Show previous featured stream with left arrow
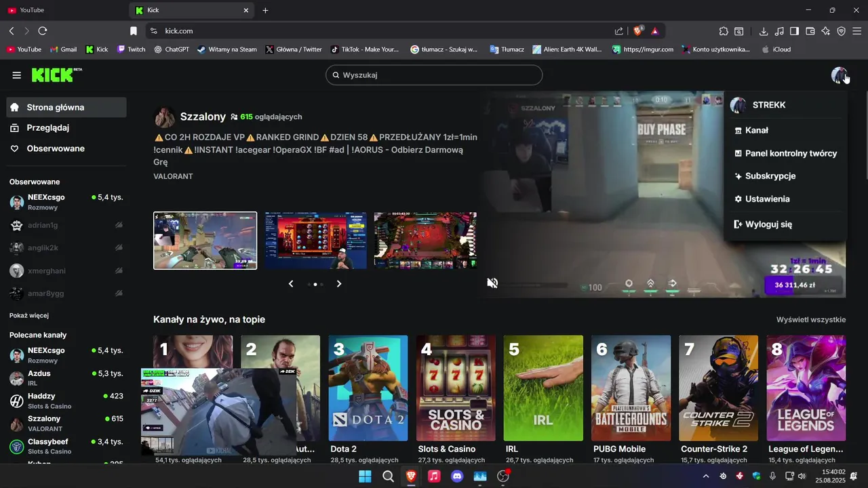Image resolution: width=868 pixels, height=488 pixels. tap(291, 284)
